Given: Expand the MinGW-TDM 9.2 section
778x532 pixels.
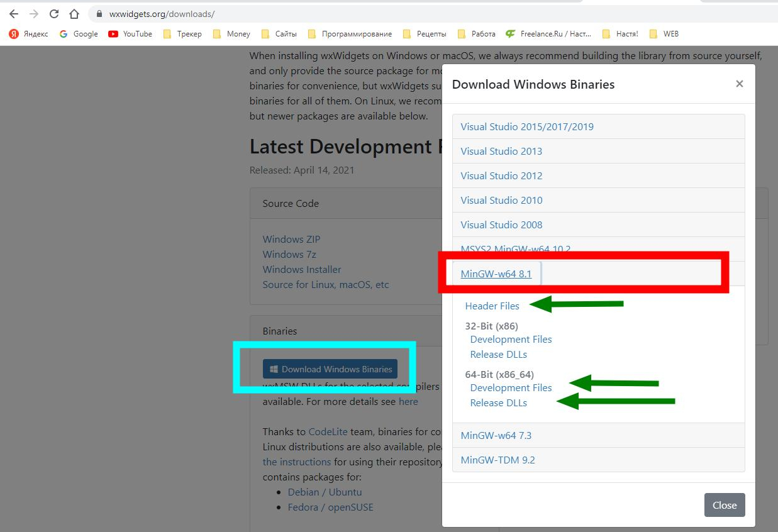Looking at the screenshot, I should pos(497,460).
